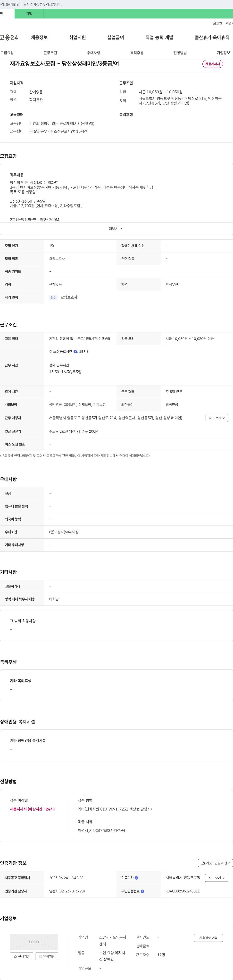233x980 pixels.
Task: Select the contact 임정희(02-2670-3798) text
Action: pyautogui.click(x=67, y=891)
